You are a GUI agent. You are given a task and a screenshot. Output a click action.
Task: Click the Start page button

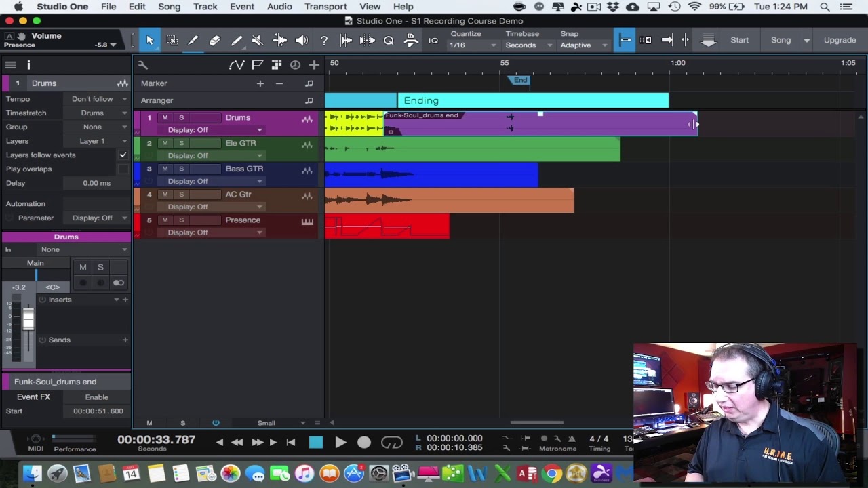[740, 40]
